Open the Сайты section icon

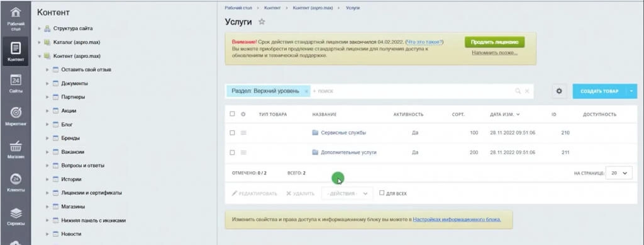16,80
